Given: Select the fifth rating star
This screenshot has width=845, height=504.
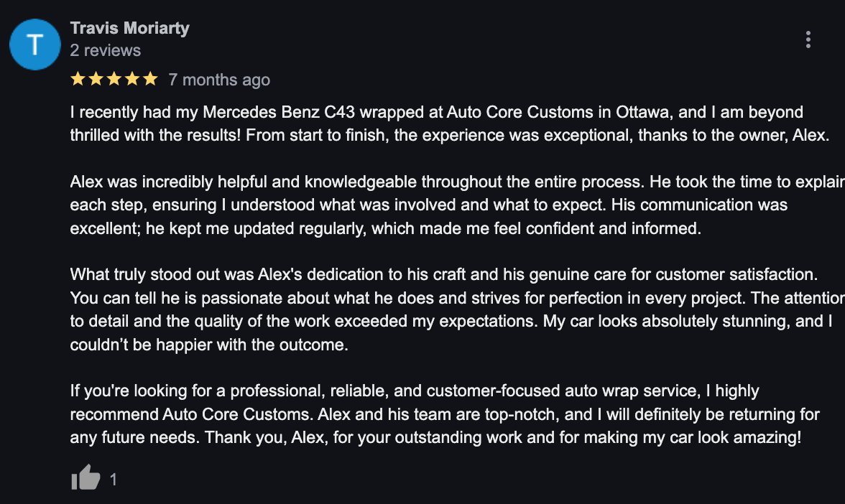Looking at the screenshot, I should 150,79.
